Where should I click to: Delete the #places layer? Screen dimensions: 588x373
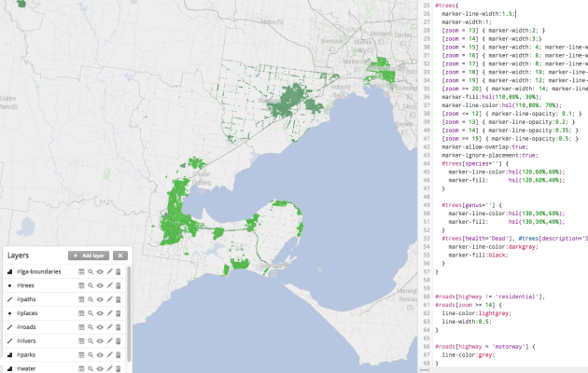pyautogui.click(x=119, y=313)
